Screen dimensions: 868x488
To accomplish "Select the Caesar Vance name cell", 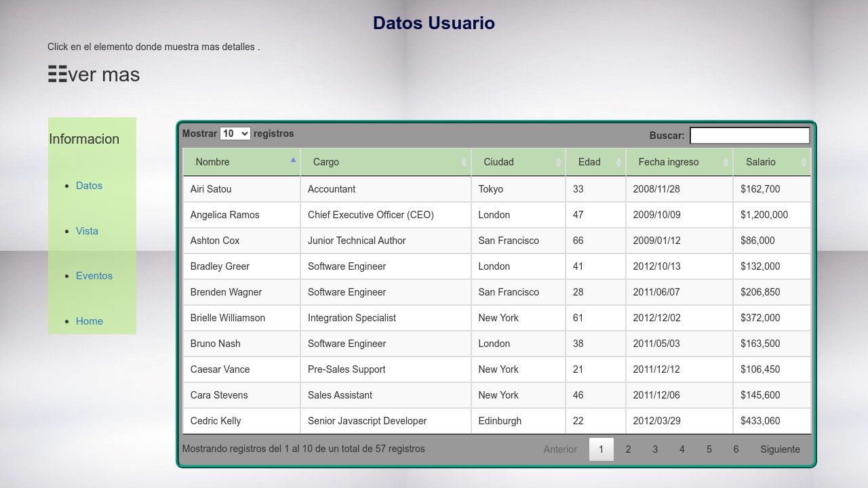I will tap(241, 369).
